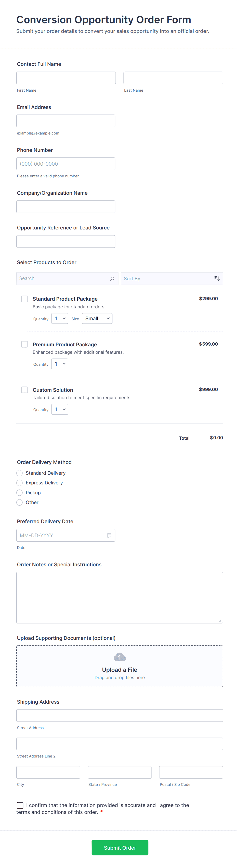
Task: Click the Postal / Zip Code field
Action: click(191, 772)
